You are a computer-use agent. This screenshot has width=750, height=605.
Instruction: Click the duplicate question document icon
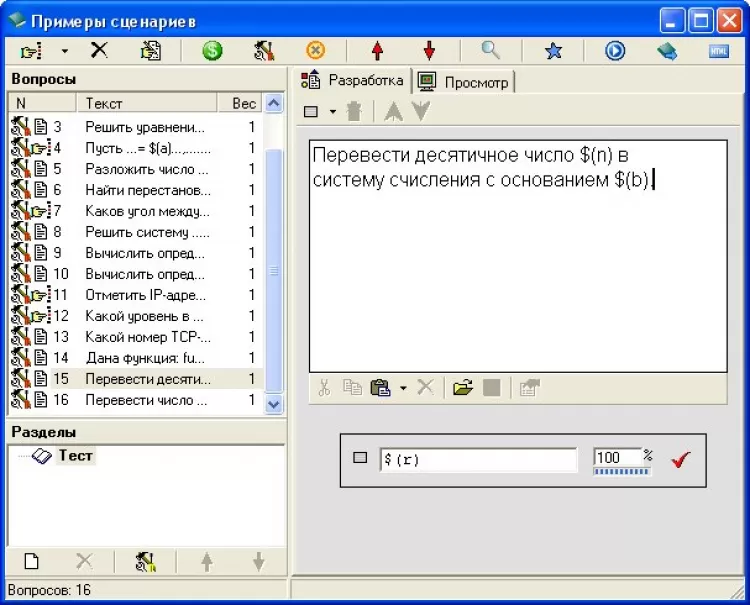pyautogui.click(x=151, y=51)
